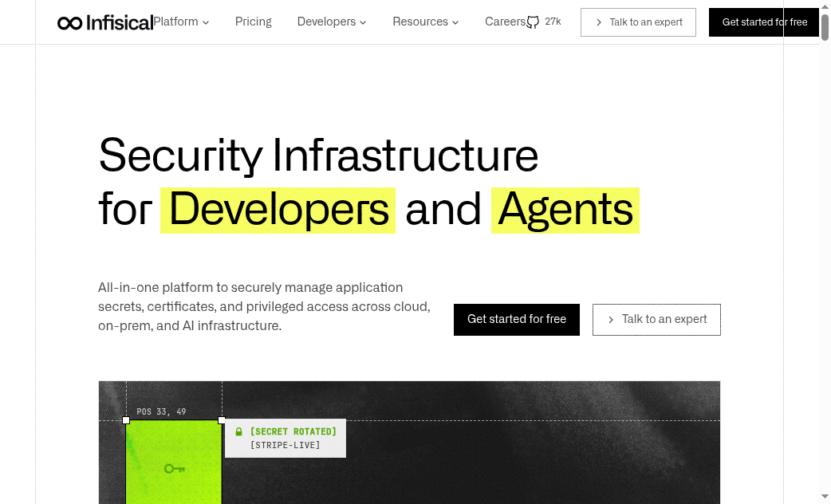The image size is (831, 504).
Task: Click the POS 33, 49 label
Action: pyautogui.click(x=161, y=411)
